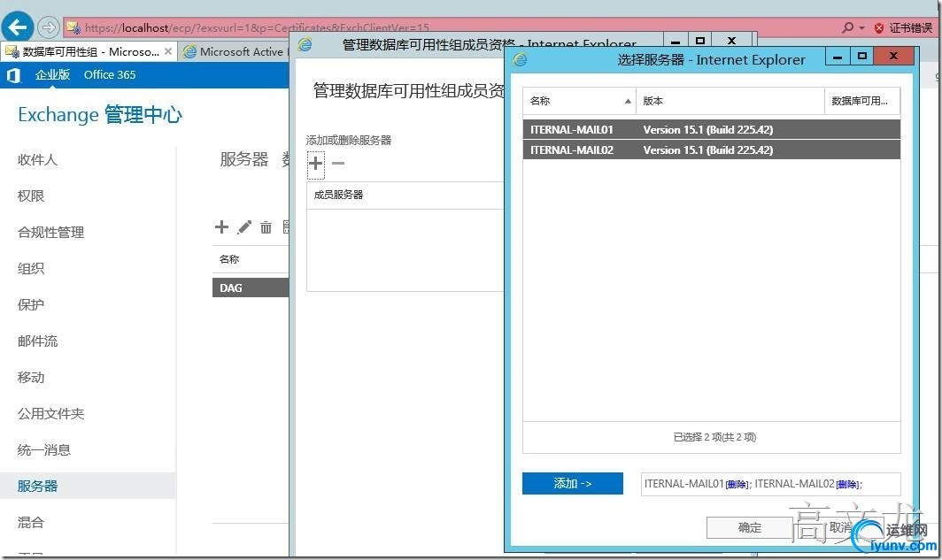Screen dimensions: 942x560
Task: Click the delete trash icon in DAG toolbar
Action: [266, 226]
